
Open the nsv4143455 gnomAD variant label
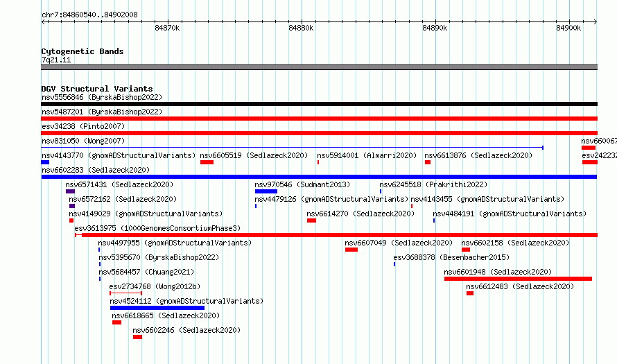487,199
